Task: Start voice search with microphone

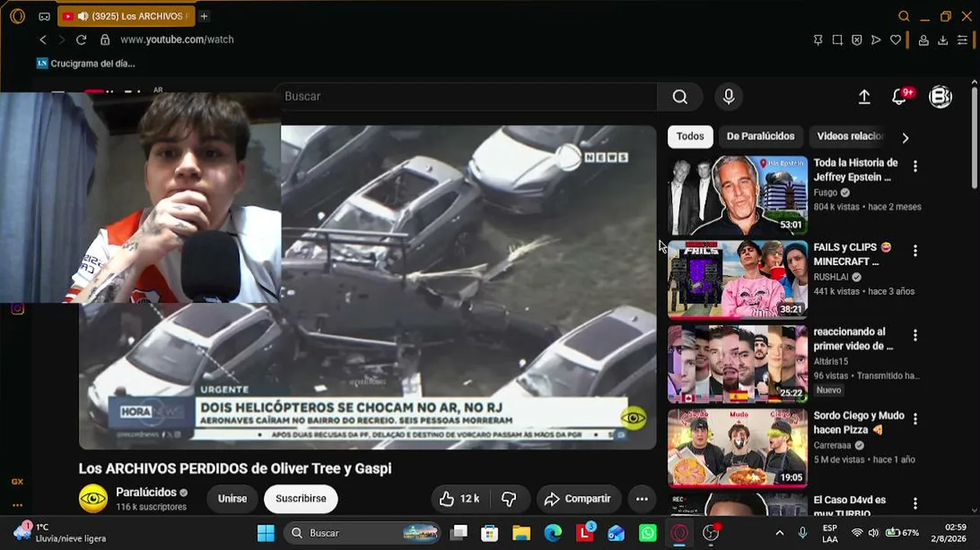Action: coord(729,96)
